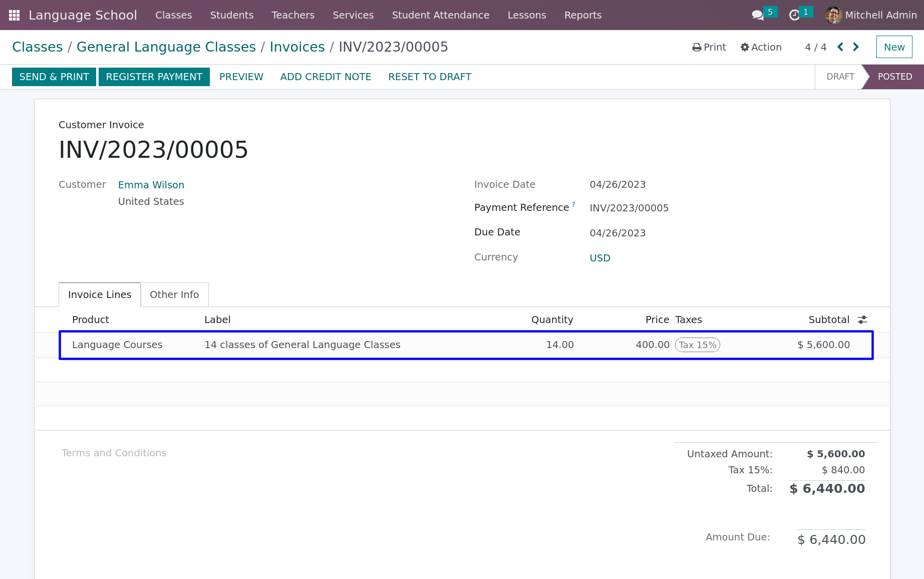The width and height of the screenshot is (924, 579).
Task: Select the Draft status stage
Action: pyautogui.click(x=840, y=77)
